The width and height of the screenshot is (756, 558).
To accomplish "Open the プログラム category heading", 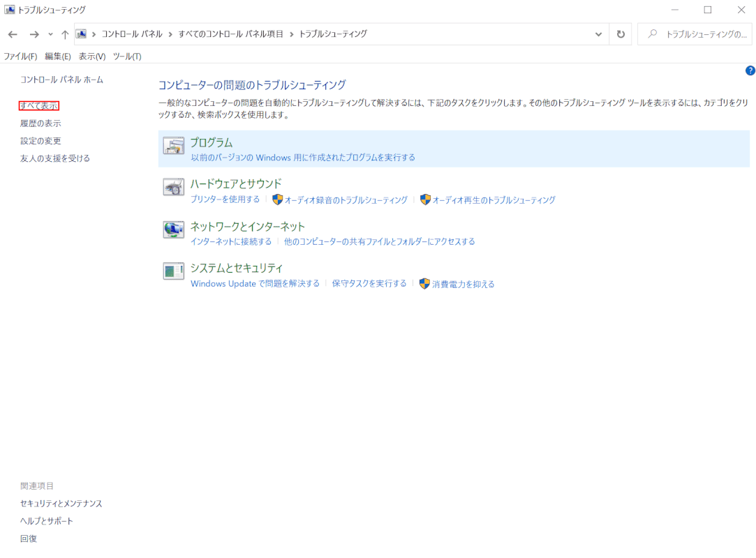I will 212,142.
